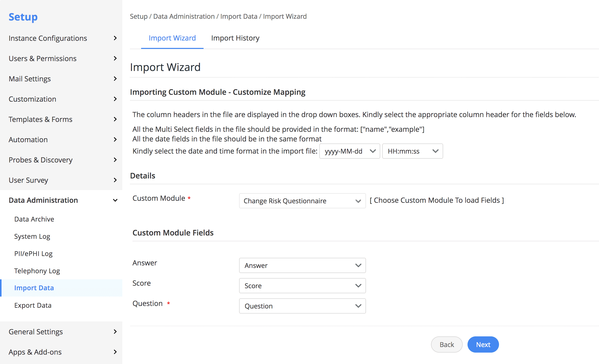Viewport: 599px width, 364px height.
Task: Open the Score field mapping dropdown
Action: point(302,286)
